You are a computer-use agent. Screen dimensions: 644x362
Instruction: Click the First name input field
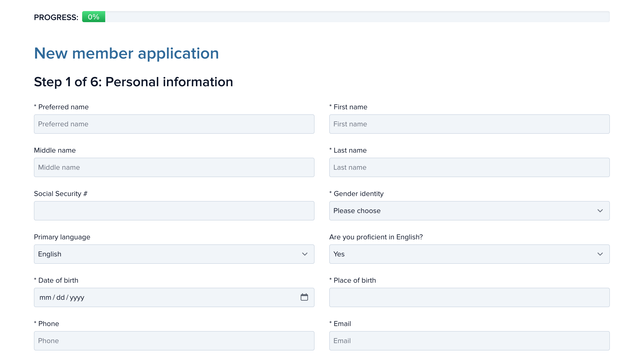[469, 124]
